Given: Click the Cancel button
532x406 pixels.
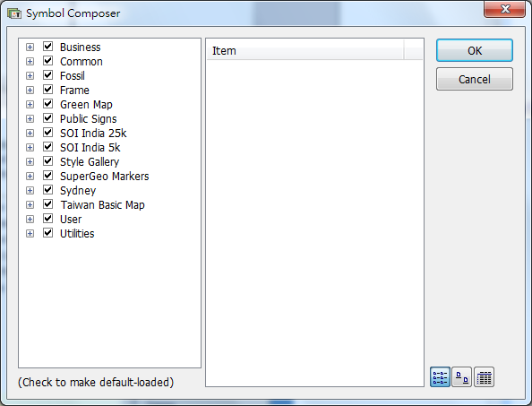Looking at the screenshot, I should pyautogui.click(x=475, y=79).
